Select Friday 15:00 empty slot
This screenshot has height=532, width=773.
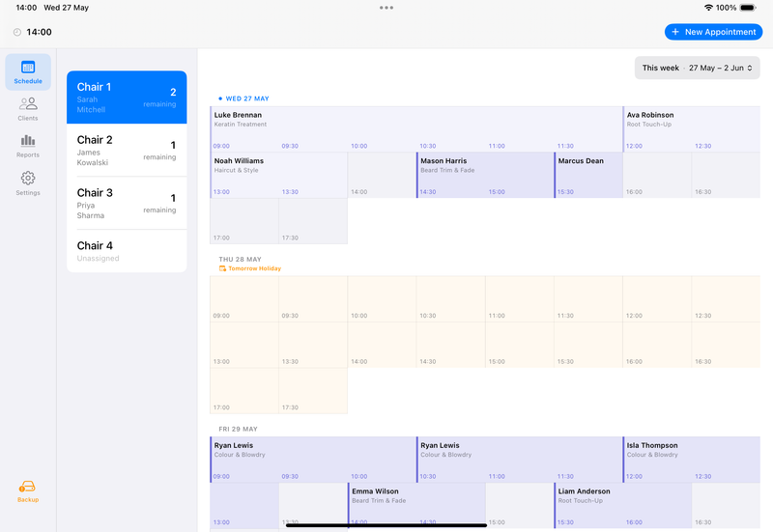pyautogui.click(x=520, y=505)
